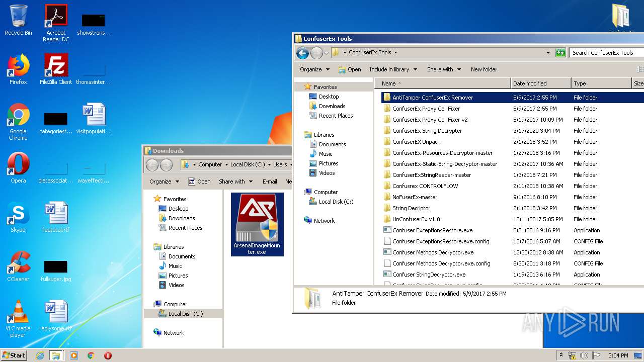This screenshot has width=644, height=362.
Task: Launch FileZilla Client desktop shortcut
Action: coord(56,69)
